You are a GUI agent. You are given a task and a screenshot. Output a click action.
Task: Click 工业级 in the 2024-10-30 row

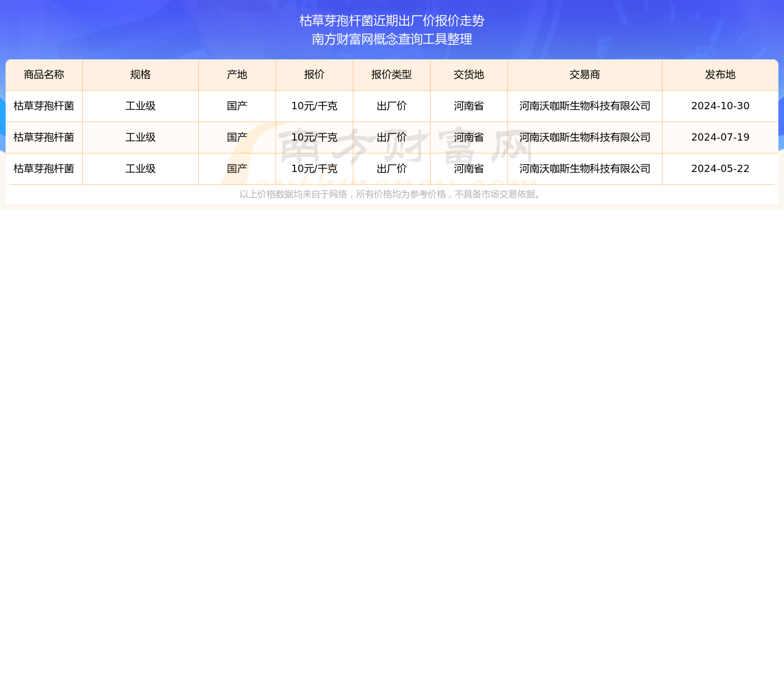(141, 106)
